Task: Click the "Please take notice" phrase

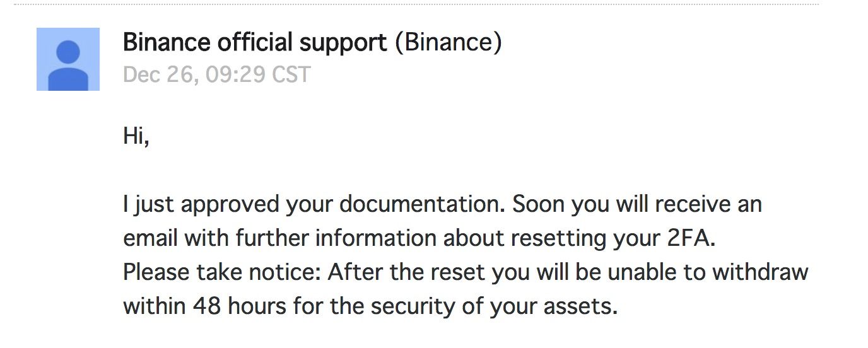Action: coord(221,272)
